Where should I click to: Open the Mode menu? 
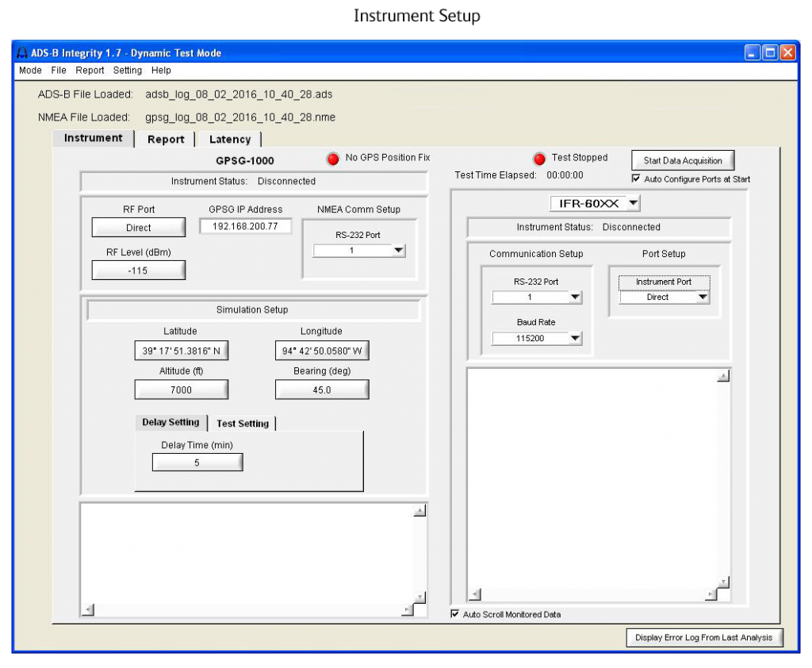click(30, 71)
